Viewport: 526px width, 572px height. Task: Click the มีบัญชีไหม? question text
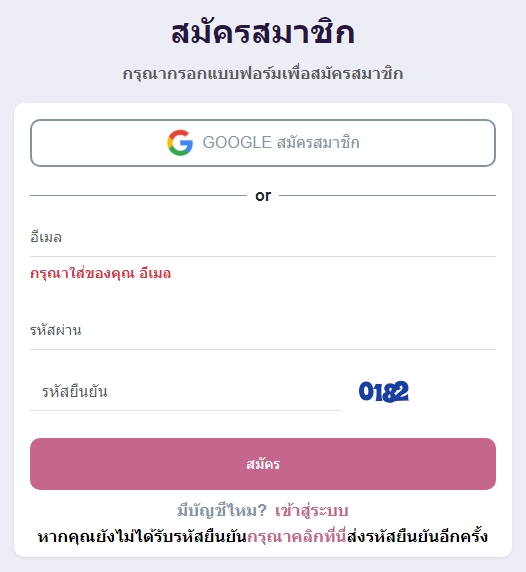point(222,511)
